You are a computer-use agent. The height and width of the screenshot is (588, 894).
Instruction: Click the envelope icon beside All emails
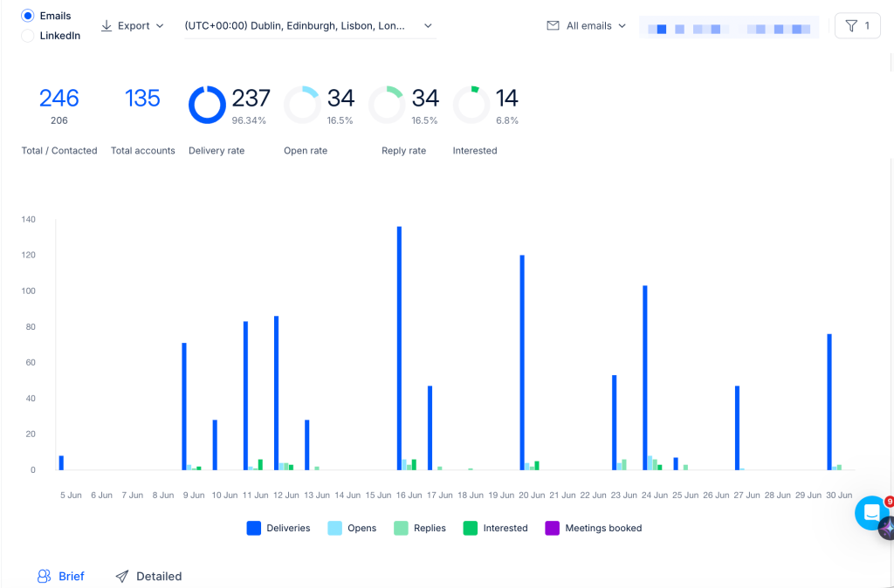(553, 25)
